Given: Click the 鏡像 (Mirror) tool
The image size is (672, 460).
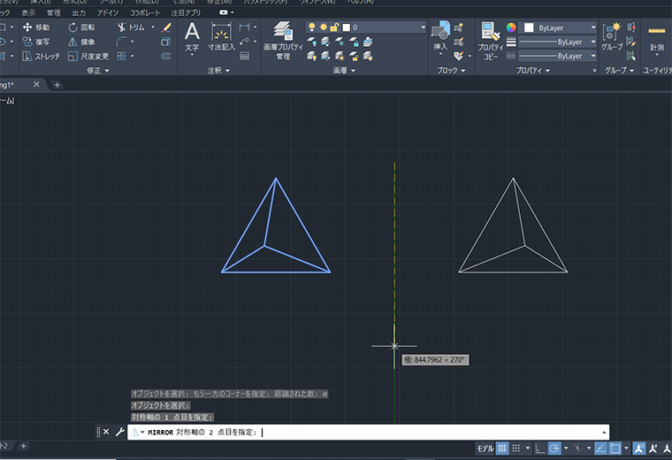Looking at the screenshot, I should pyautogui.click(x=81, y=42).
